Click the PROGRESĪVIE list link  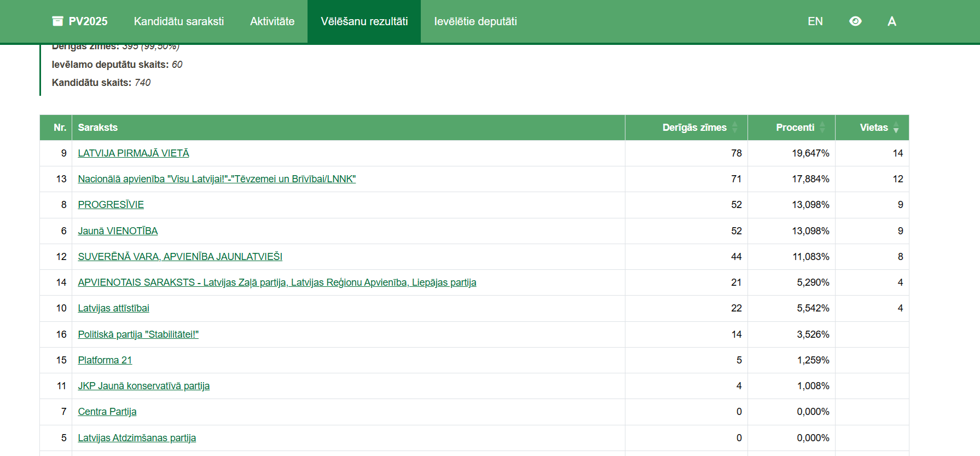click(111, 205)
